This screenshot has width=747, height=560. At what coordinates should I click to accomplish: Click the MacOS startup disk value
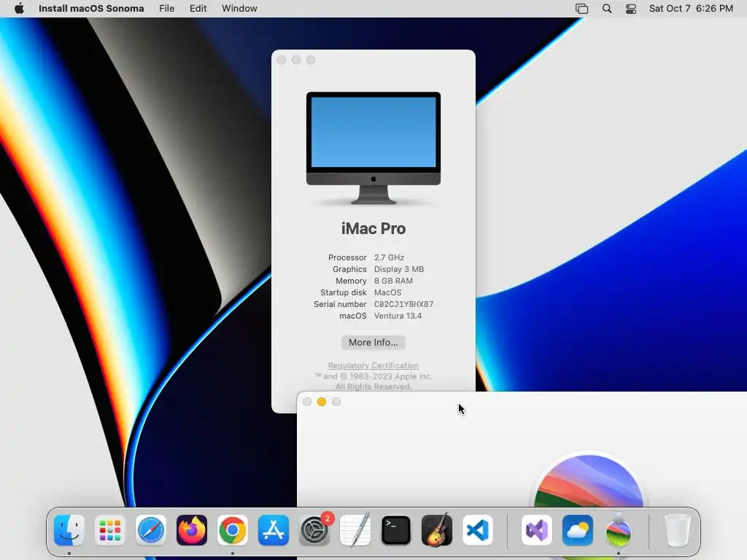[x=387, y=292]
